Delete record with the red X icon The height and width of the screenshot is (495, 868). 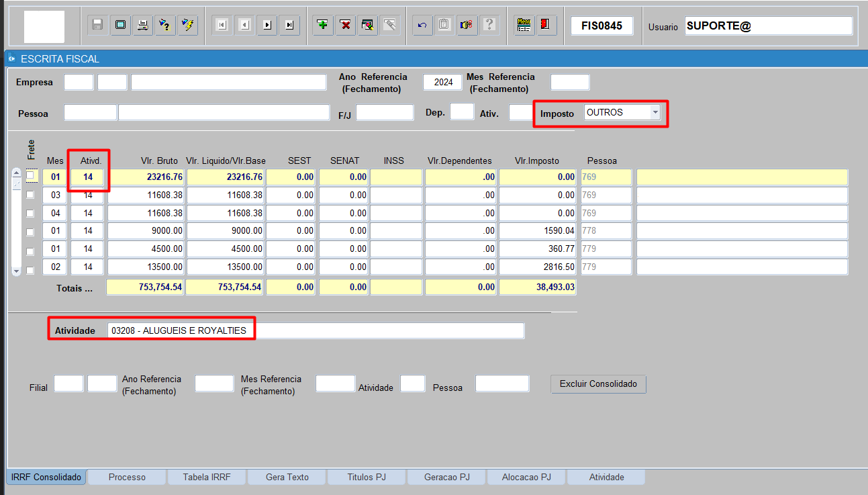coord(345,26)
